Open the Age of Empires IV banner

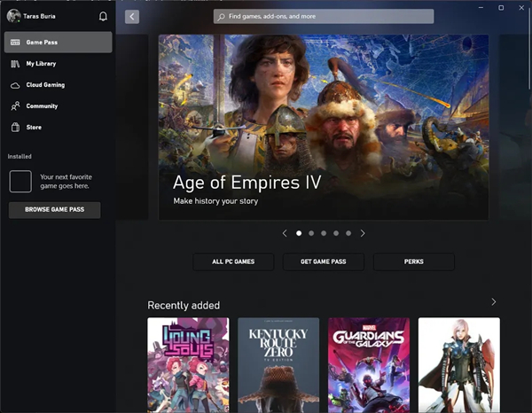324,127
